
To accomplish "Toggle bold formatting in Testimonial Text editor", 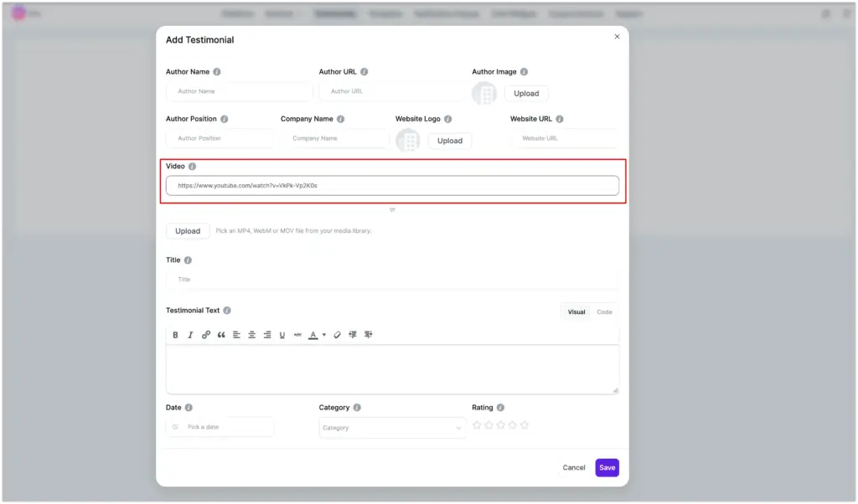I will [175, 335].
